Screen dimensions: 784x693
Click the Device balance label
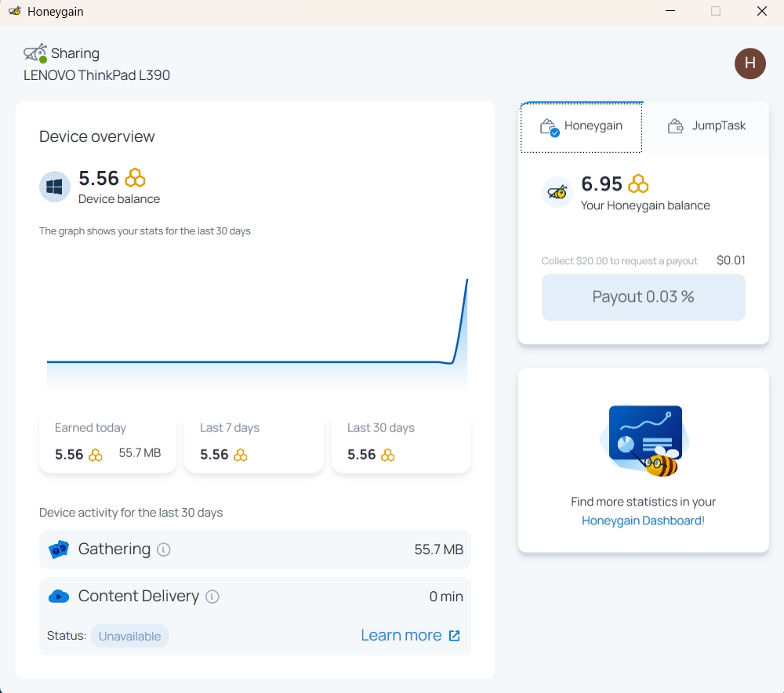click(119, 199)
